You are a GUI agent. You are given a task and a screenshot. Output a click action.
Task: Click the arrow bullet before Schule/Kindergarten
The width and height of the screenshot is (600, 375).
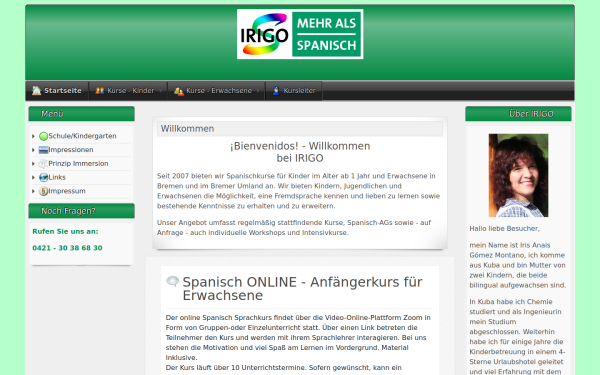point(34,136)
